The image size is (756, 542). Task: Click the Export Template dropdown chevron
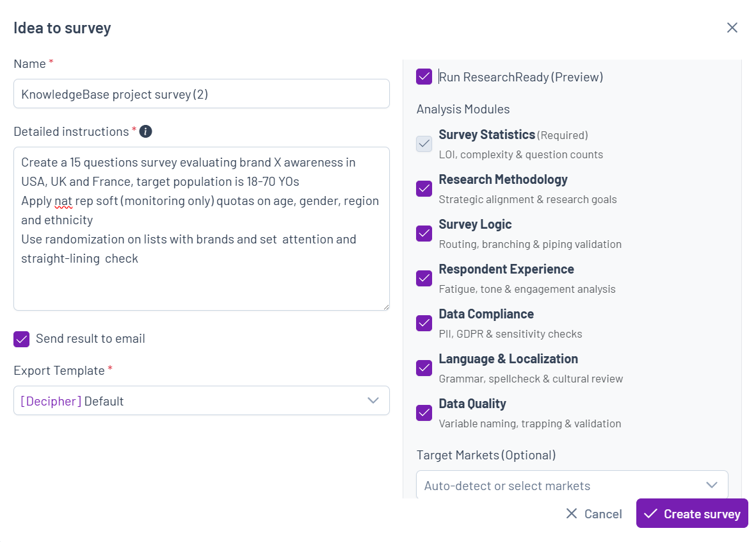[x=373, y=400]
